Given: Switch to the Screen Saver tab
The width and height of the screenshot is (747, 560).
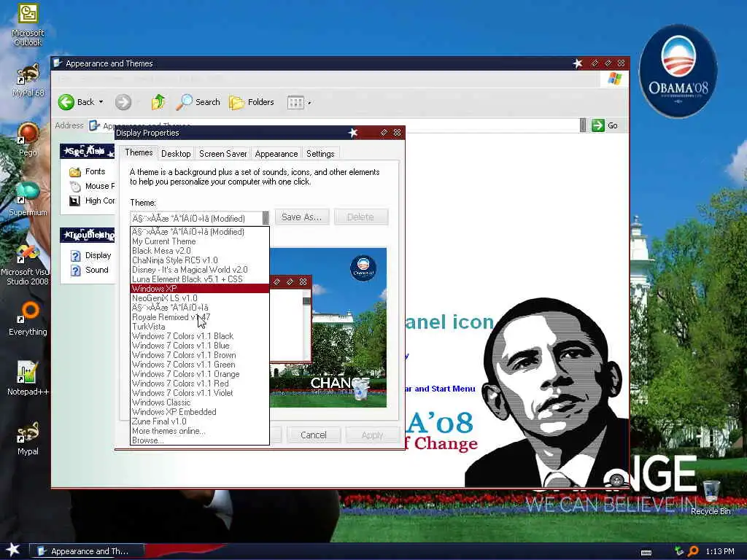Looking at the screenshot, I should coord(223,154).
